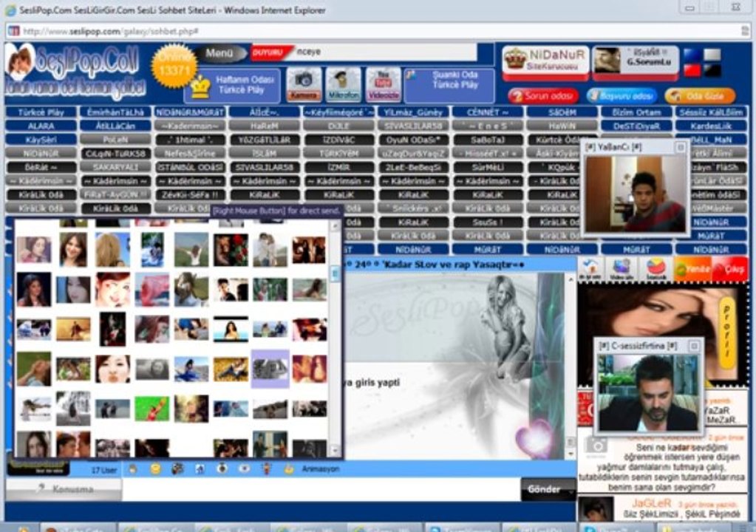
Task: Close the YaBanCı webcam window
Action: coord(681,147)
